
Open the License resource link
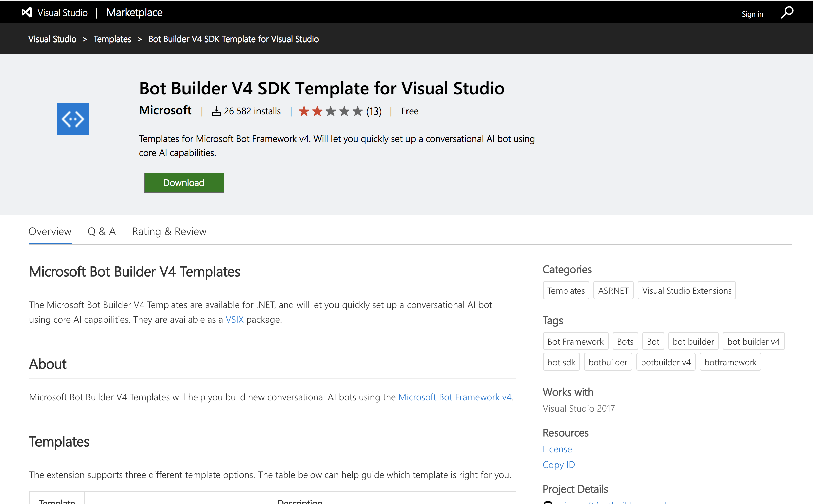pyautogui.click(x=557, y=449)
